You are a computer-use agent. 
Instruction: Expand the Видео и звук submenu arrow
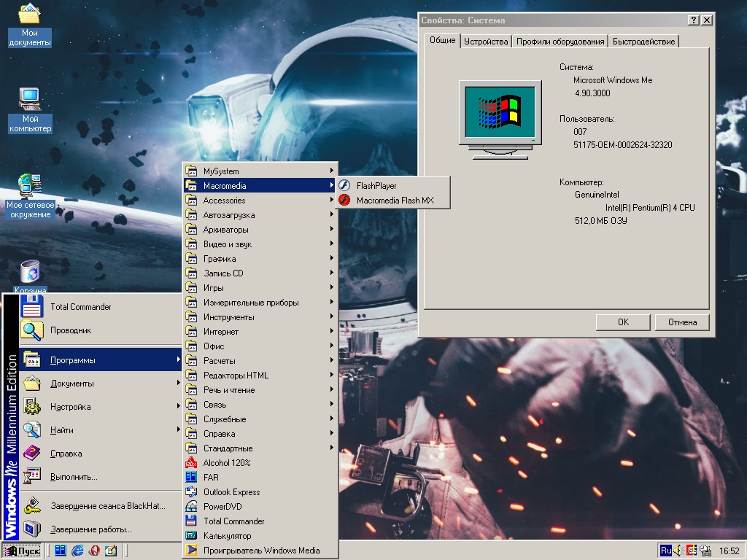(332, 244)
